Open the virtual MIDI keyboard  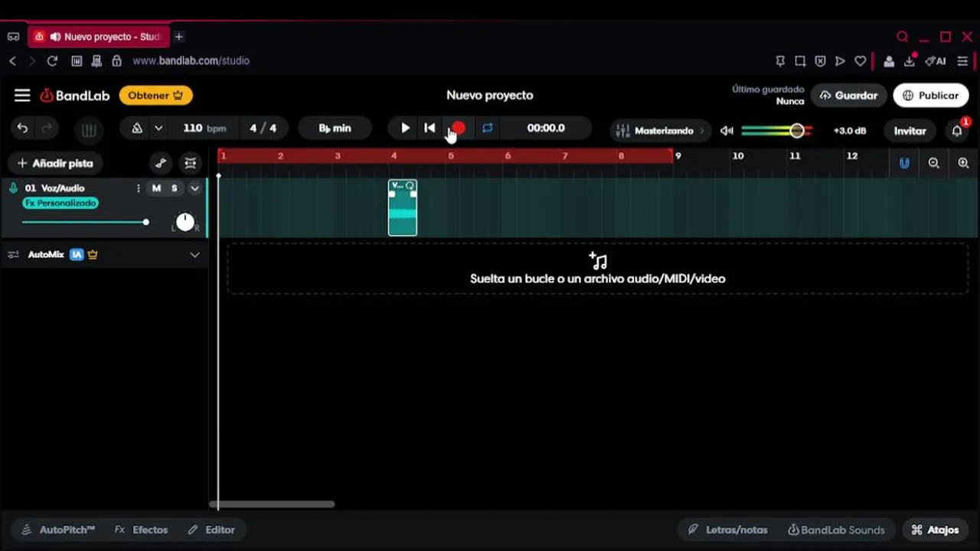[89, 130]
